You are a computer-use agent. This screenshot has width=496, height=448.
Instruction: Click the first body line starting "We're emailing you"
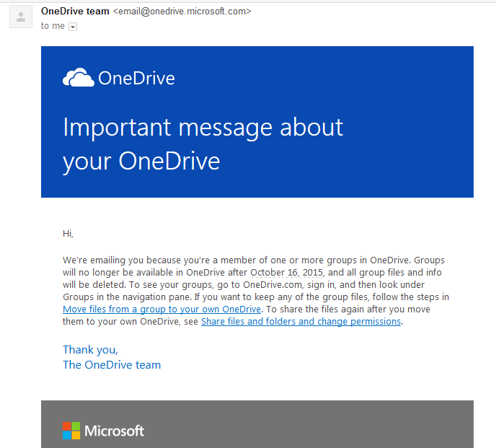254,260
